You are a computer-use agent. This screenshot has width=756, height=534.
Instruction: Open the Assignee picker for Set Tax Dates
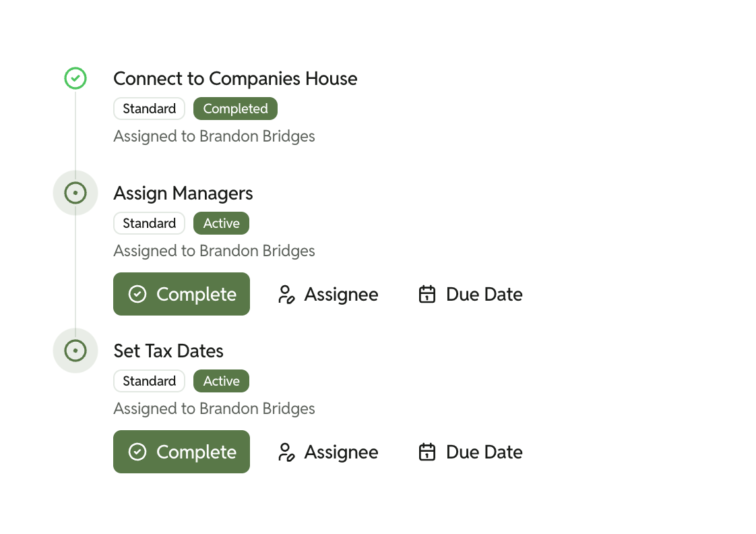point(327,452)
